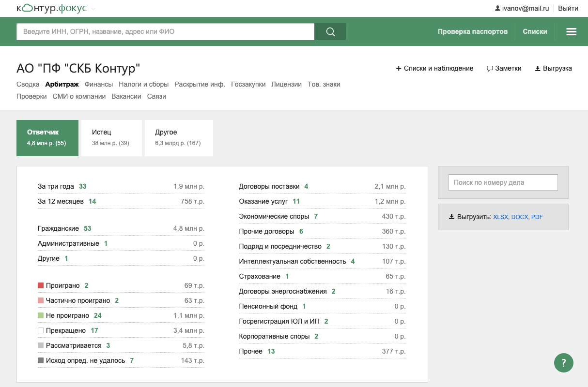Switch to the Другое tab
588x387 pixels.
pos(179,138)
